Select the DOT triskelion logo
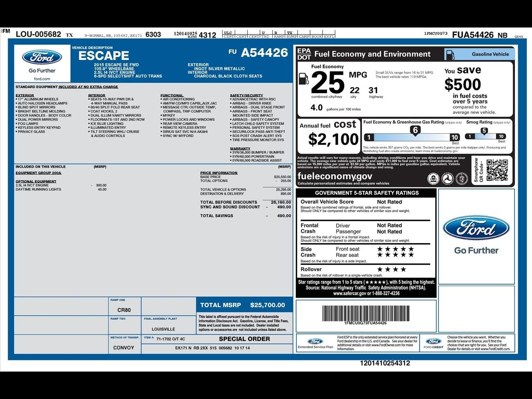Viewport: 532px width, 399px height. pos(448,179)
